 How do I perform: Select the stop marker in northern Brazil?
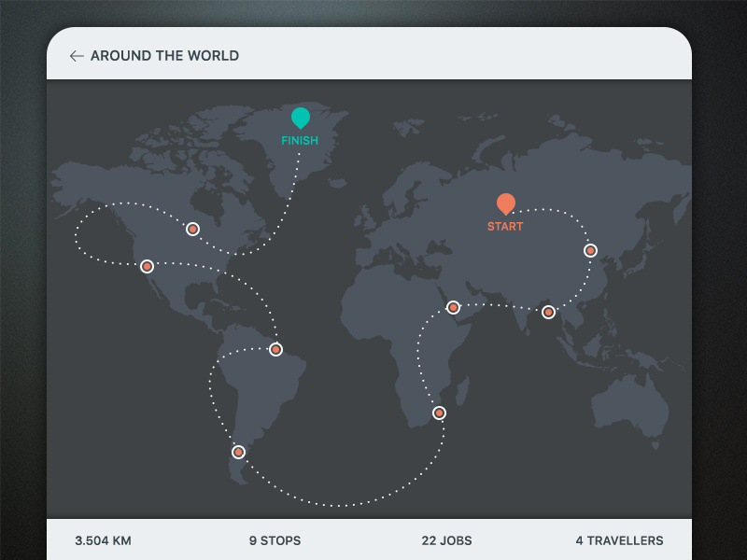275,349
